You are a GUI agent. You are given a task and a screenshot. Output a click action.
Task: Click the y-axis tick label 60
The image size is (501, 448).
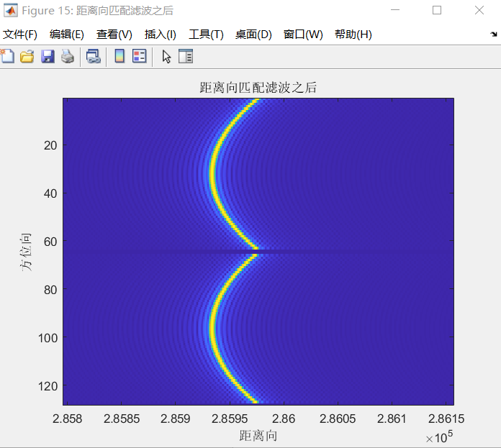[x=50, y=242]
